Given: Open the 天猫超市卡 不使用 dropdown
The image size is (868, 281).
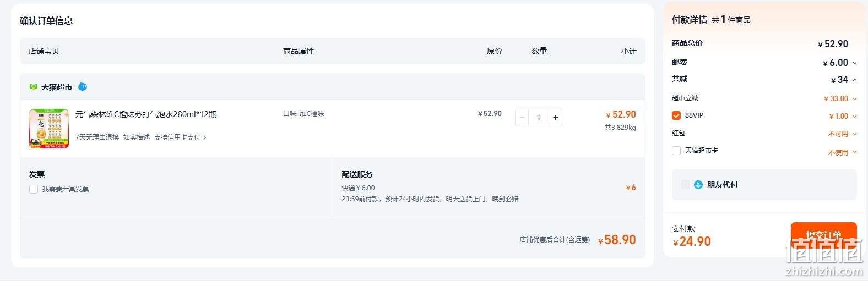Looking at the screenshot, I should point(855,152).
